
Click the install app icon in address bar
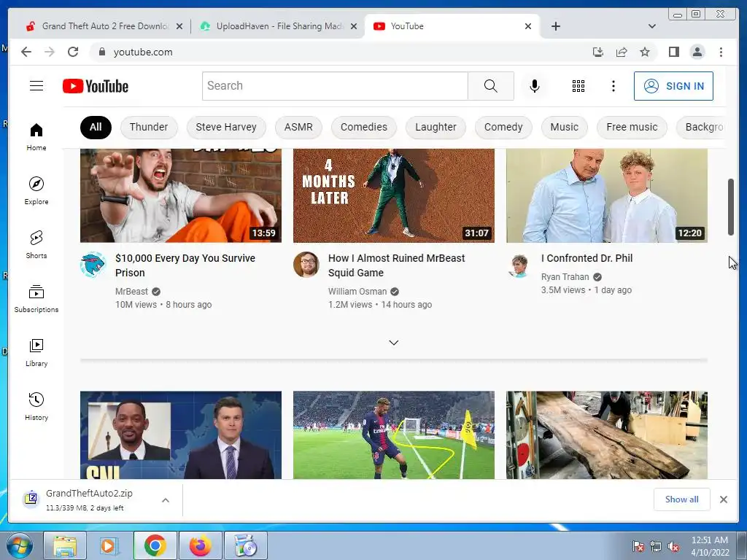point(598,52)
